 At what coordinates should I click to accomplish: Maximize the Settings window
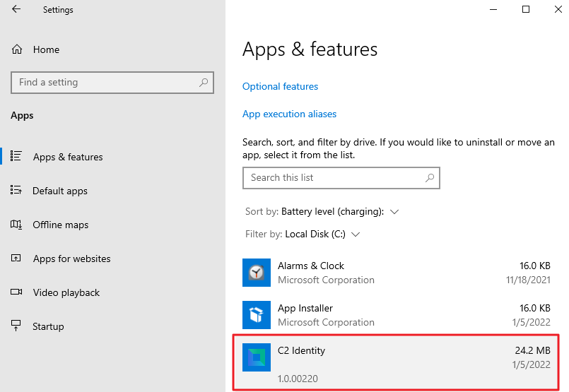526,10
